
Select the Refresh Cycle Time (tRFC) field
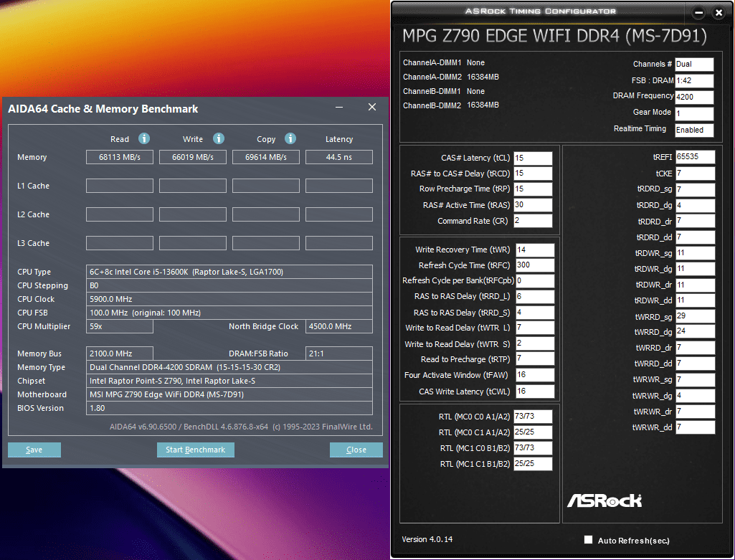pos(535,265)
